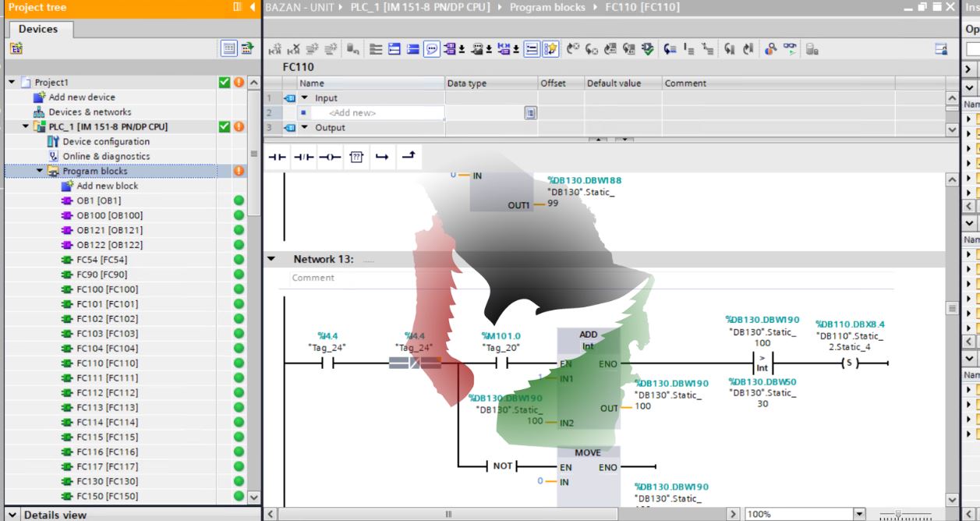Toggle the overview display button in project tree
The height and width of the screenshot is (521, 980).
[x=228, y=49]
